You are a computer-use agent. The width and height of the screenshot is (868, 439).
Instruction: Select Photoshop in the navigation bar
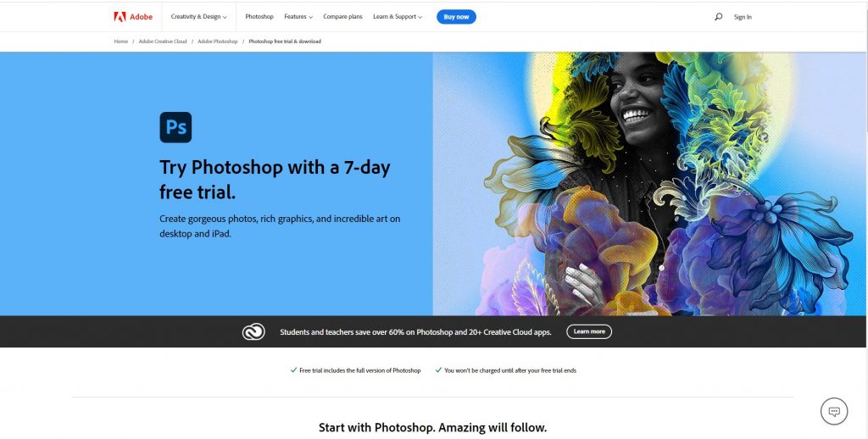pyautogui.click(x=259, y=17)
